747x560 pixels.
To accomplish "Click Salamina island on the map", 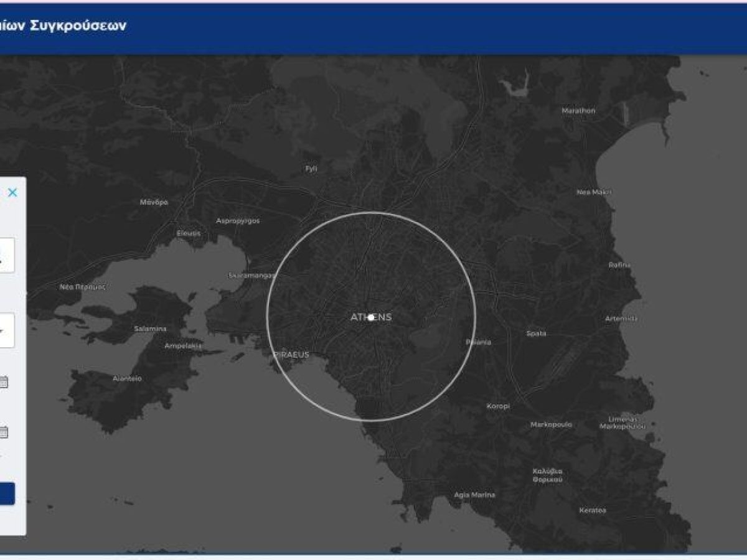I will 151,327.
